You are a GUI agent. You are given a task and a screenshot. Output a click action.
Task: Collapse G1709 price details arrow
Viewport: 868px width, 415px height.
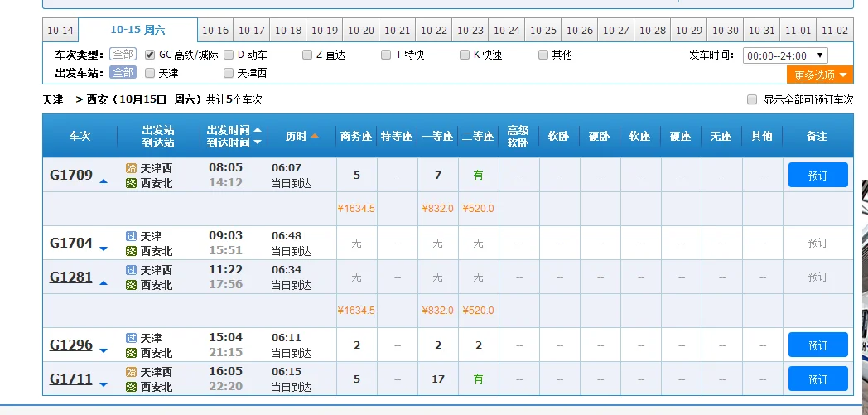tap(104, 181)
